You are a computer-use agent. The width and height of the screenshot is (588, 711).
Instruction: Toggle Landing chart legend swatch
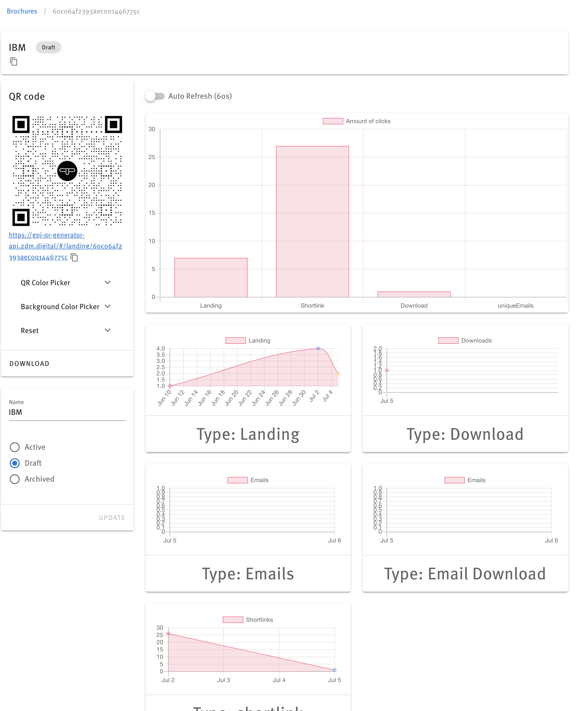tap(235, 341)
